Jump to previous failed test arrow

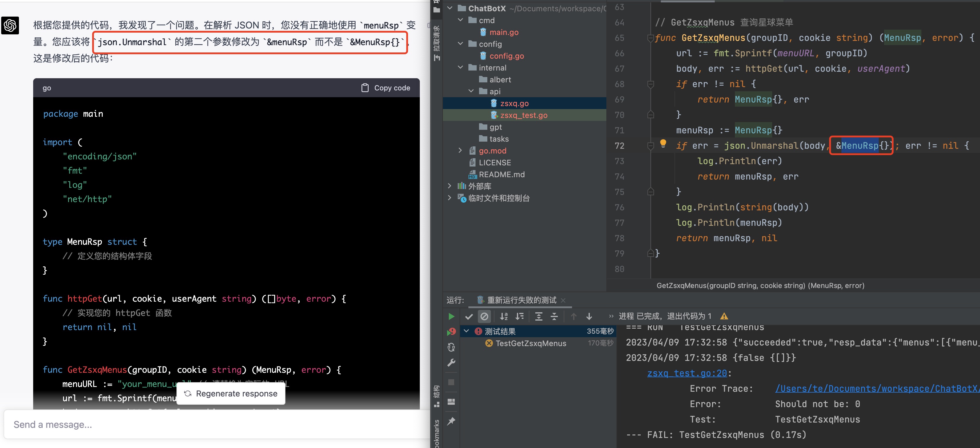point(574,316)
